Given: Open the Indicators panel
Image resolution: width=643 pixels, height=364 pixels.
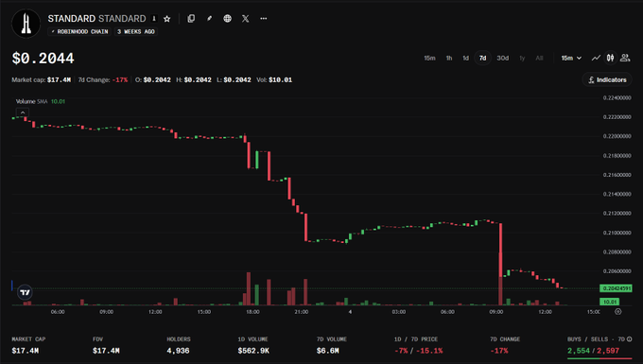Looking at the screenshot, I should pos(607,80).
